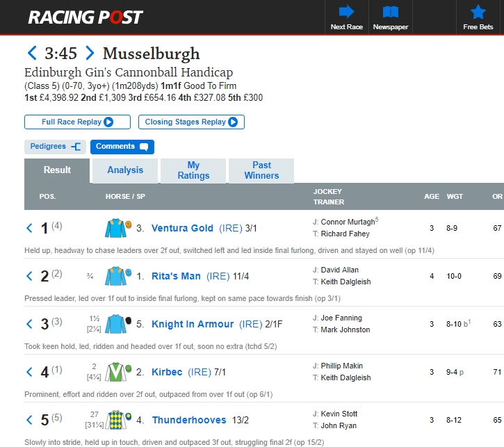Open trainer Keith Dalgleish in Rita's Man row
The image size is (504, 447).
pos(346,282)
